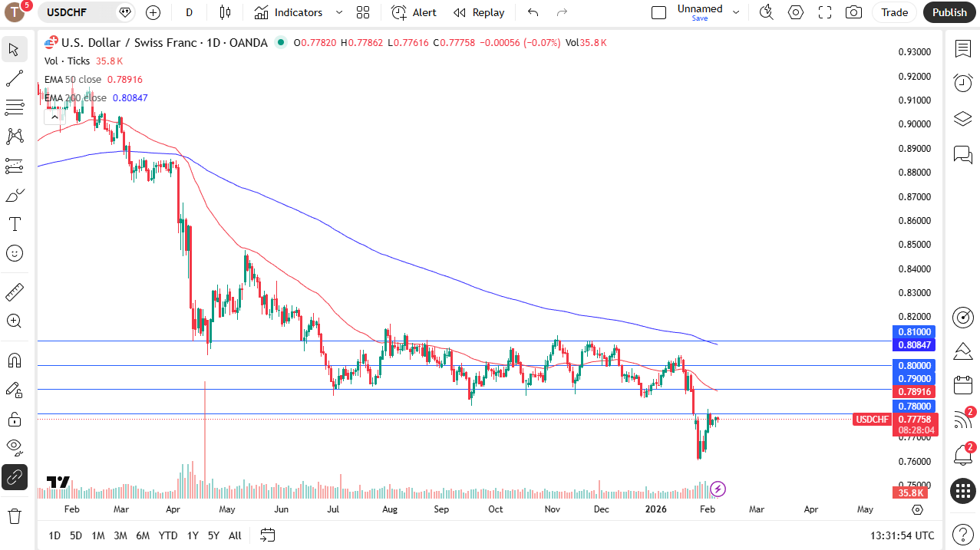
Task: Undo the last chart action
Action: pyautogui.click(x=533, y=12)
